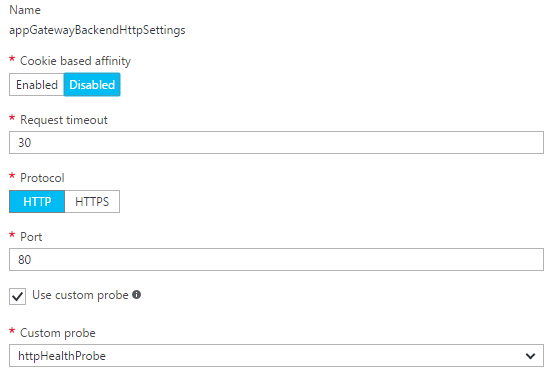Click the info icon beside Use custom probe
The image size is (559, 386).
(137, 295)
